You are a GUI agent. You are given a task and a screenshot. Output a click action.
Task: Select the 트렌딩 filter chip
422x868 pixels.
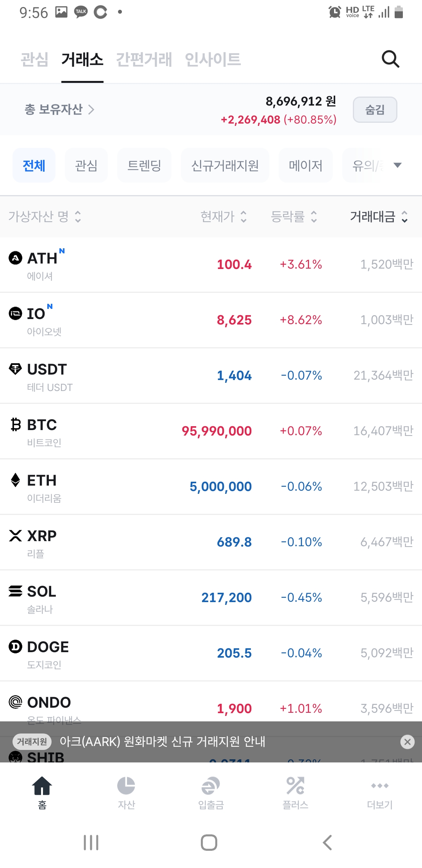pyautogui.click(x=144, y=165)
